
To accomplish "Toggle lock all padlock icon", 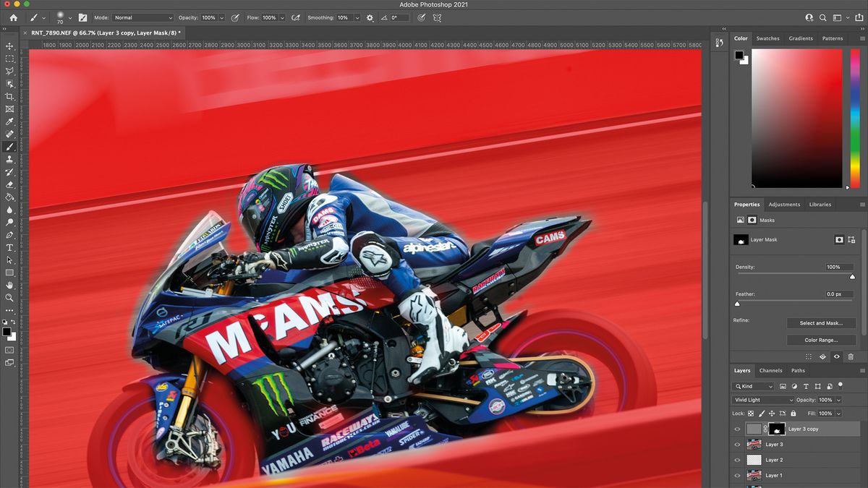I will pyautogui.click(x=793, y=414).
